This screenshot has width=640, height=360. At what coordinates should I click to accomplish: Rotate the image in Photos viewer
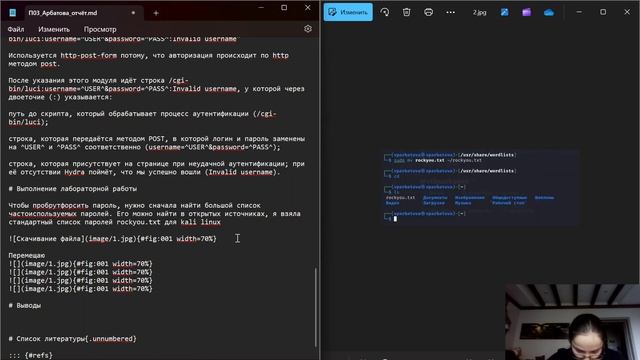(384, 12)
